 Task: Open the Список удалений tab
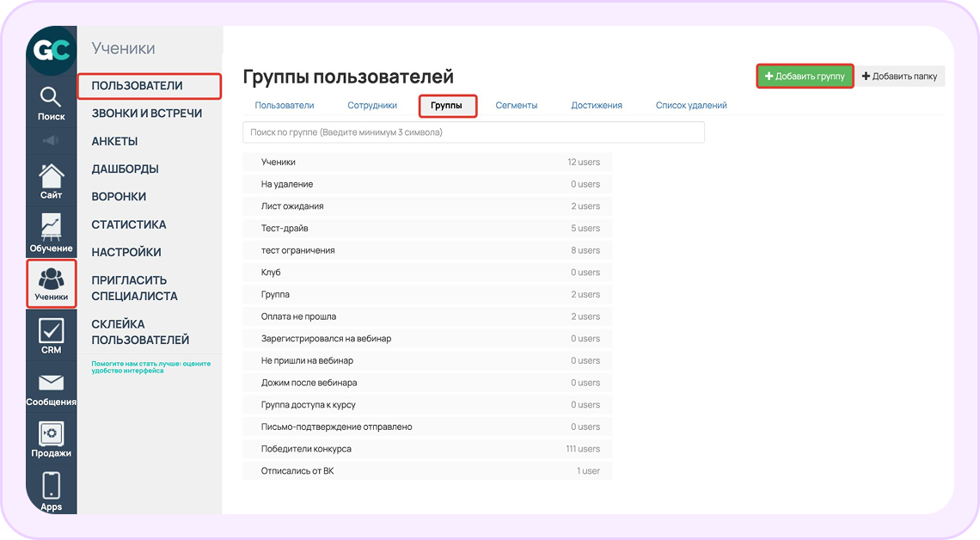[691, 106]
